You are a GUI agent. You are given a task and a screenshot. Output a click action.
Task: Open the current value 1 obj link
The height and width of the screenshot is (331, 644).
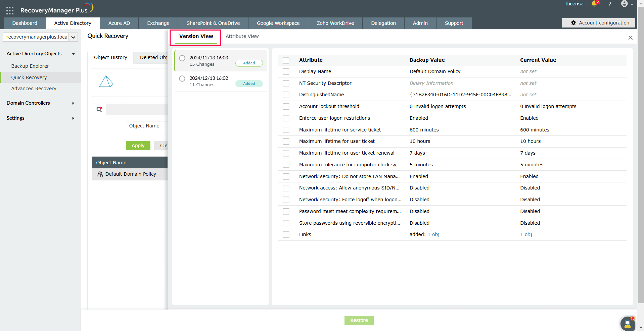[x=526, y=234]
